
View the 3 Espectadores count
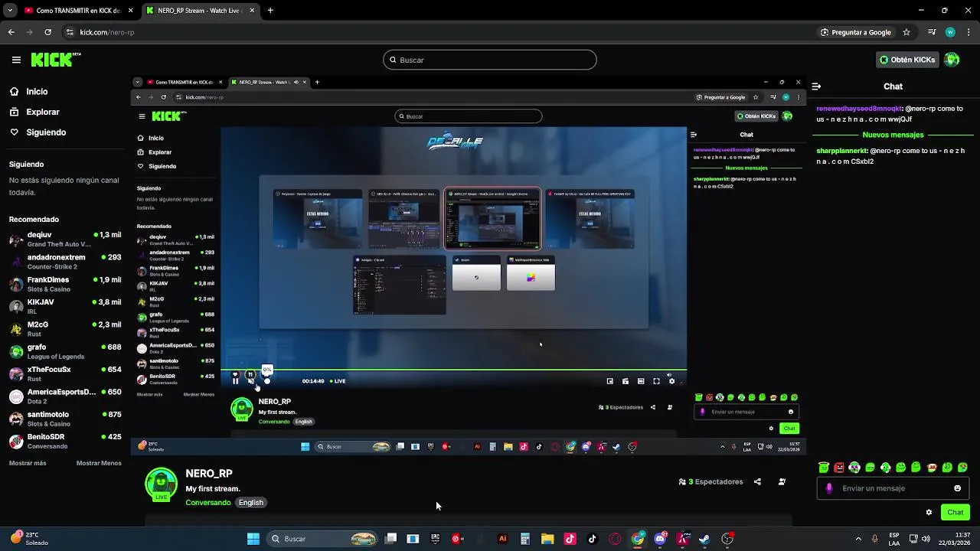pos(710,482)
